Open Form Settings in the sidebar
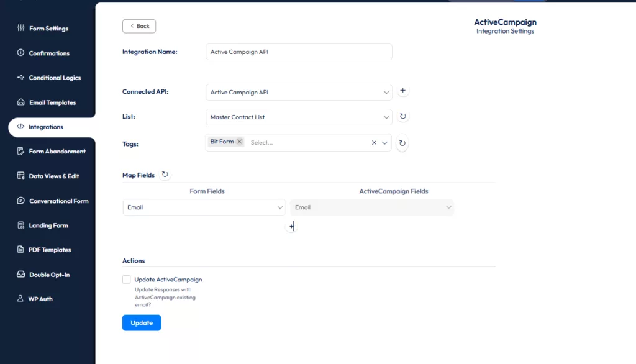Viewport: 636px width, 364px height. pyautogui.click(x=48, y=29)
